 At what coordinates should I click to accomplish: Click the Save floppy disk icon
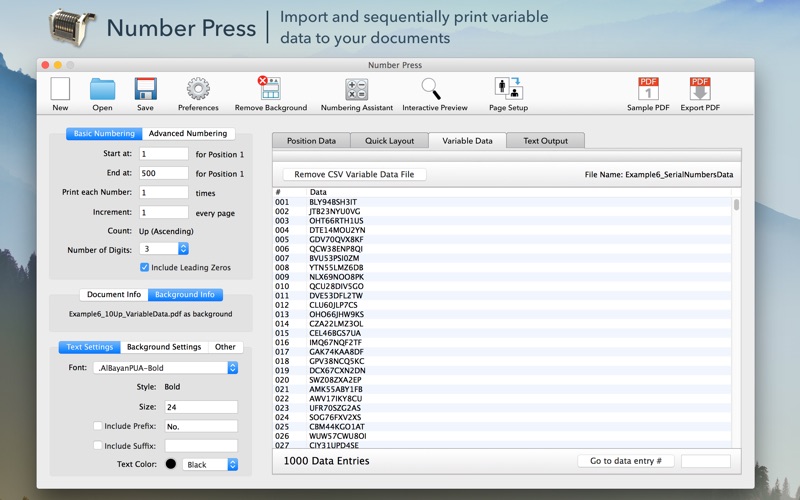coord(145,94)
